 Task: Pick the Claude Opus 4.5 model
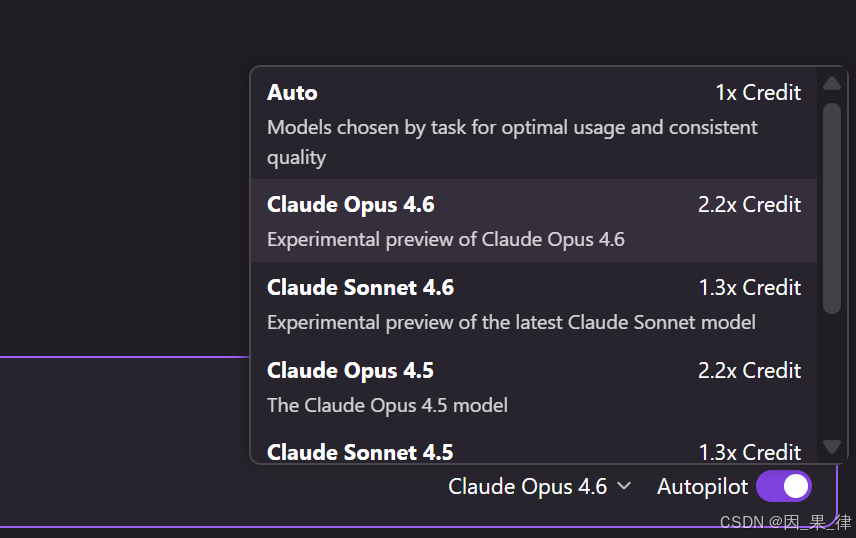350,371
